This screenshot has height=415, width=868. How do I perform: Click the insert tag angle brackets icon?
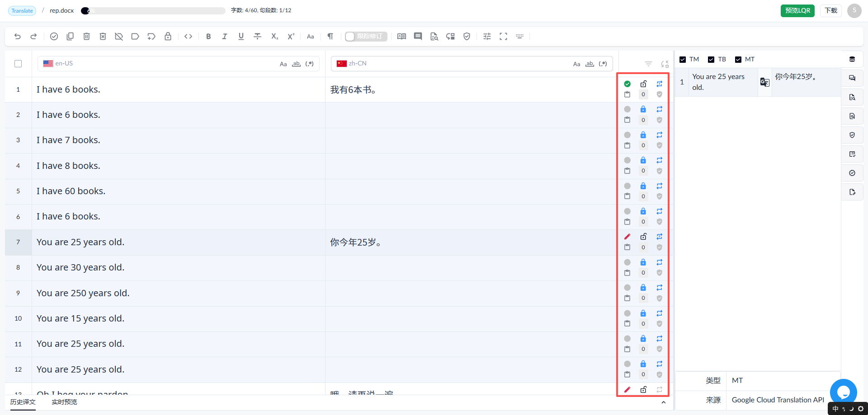[189, 37]
